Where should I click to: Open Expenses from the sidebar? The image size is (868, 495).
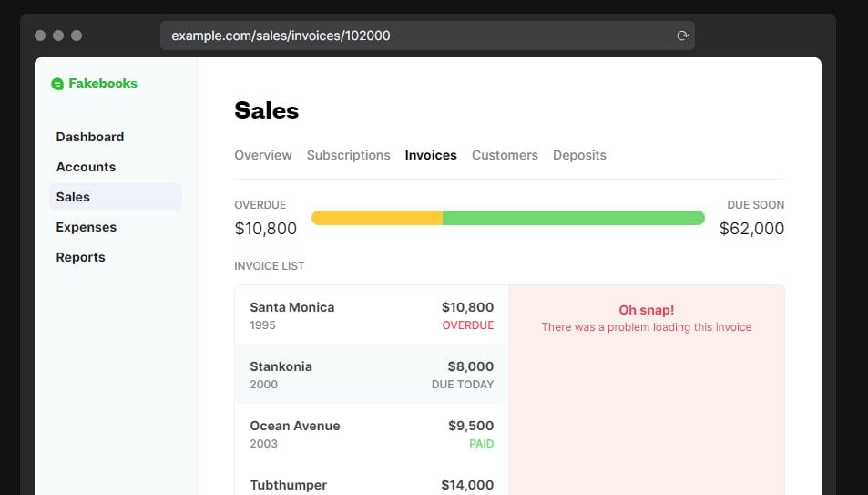[x=86, y=227]
